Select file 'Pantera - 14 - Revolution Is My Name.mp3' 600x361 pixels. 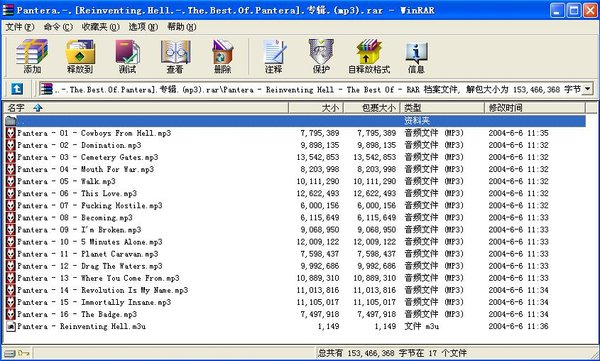(x=103, y=290)
